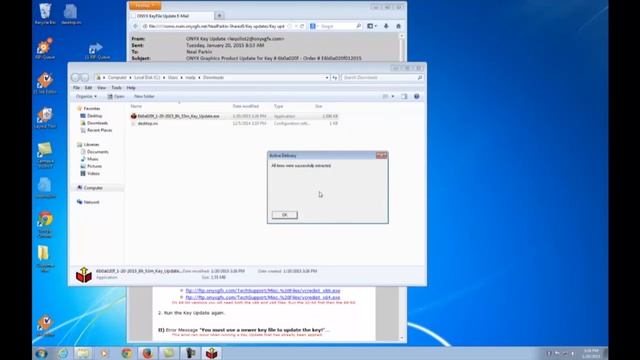
Task: Open the change view options dropdown
Action: coord(393,97)
